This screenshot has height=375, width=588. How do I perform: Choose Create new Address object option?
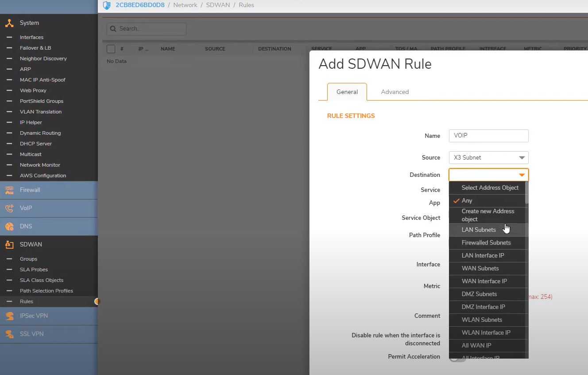point(487,215)
